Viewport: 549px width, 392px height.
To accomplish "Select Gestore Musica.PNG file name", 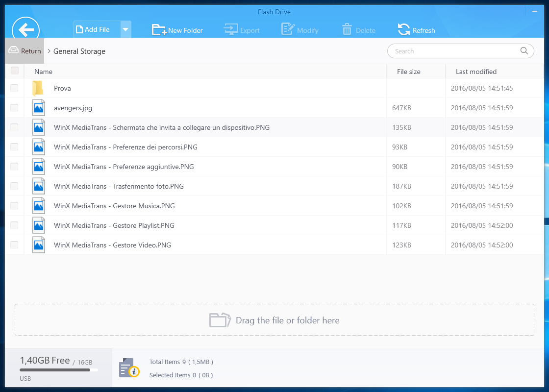I will click(x=114, y=206).
